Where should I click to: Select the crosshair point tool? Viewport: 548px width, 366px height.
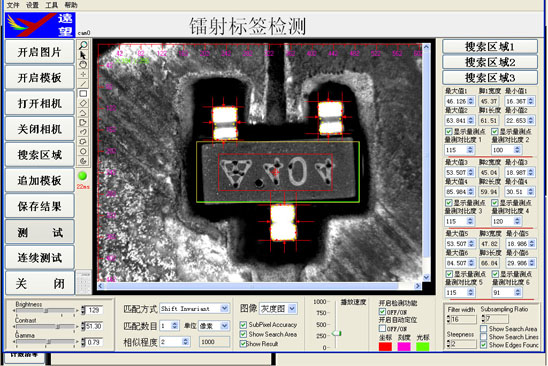(83, 74)
